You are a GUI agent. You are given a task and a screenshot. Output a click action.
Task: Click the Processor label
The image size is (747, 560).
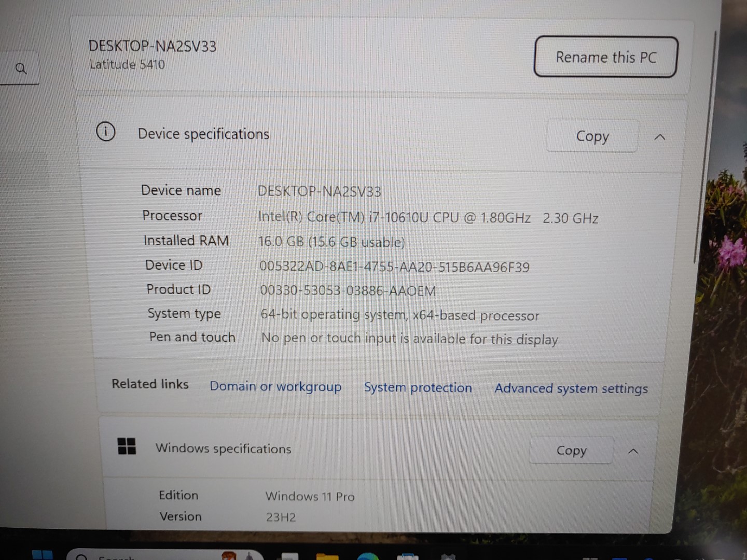click(172, 216)
